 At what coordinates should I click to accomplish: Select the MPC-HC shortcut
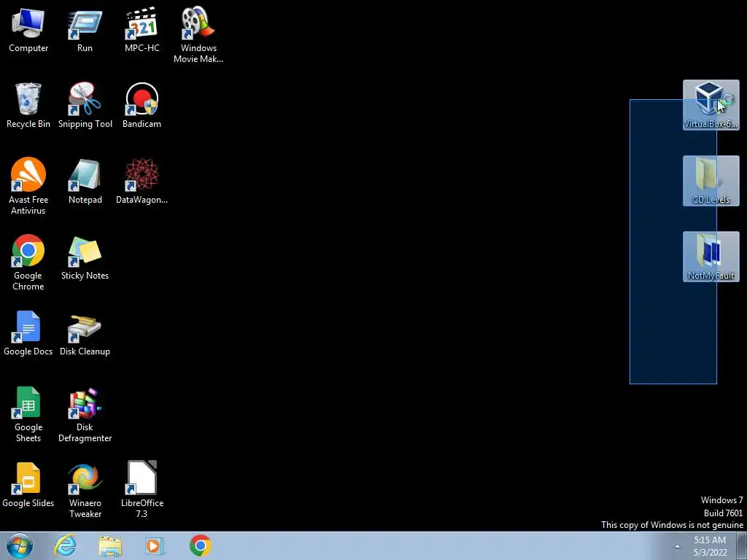tap(142, 29)
